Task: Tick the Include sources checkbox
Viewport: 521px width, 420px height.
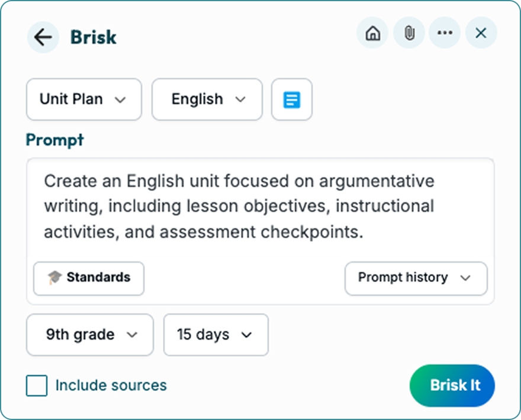Action: click(37, 386)
